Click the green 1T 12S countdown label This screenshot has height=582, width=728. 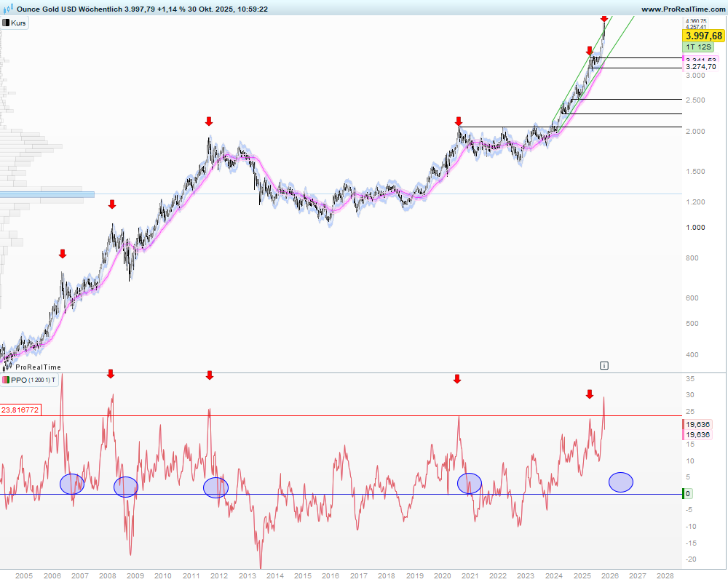pos(697,47)
